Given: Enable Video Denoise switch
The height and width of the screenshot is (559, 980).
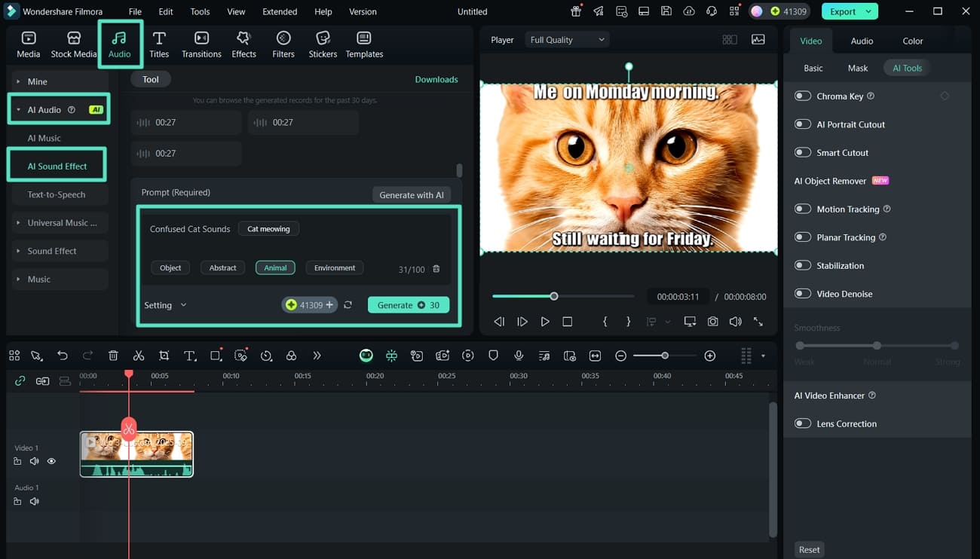Looking at the screenshot, I should (803, 294).
